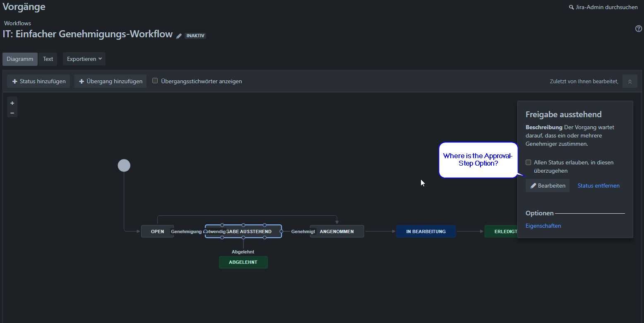
Task: Click the pencil icon inside the Bearbeiten button
Action: (533, 186)
